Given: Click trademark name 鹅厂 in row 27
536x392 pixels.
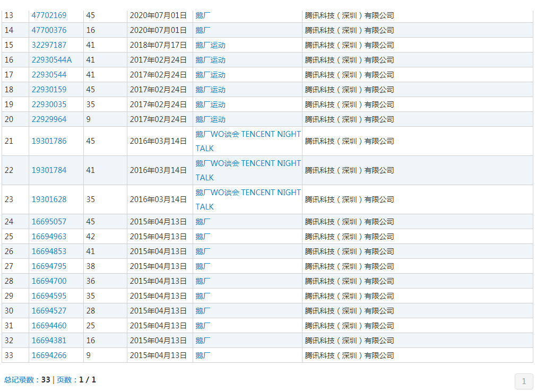Looking at the screenshot, I should tap(203, 266).
